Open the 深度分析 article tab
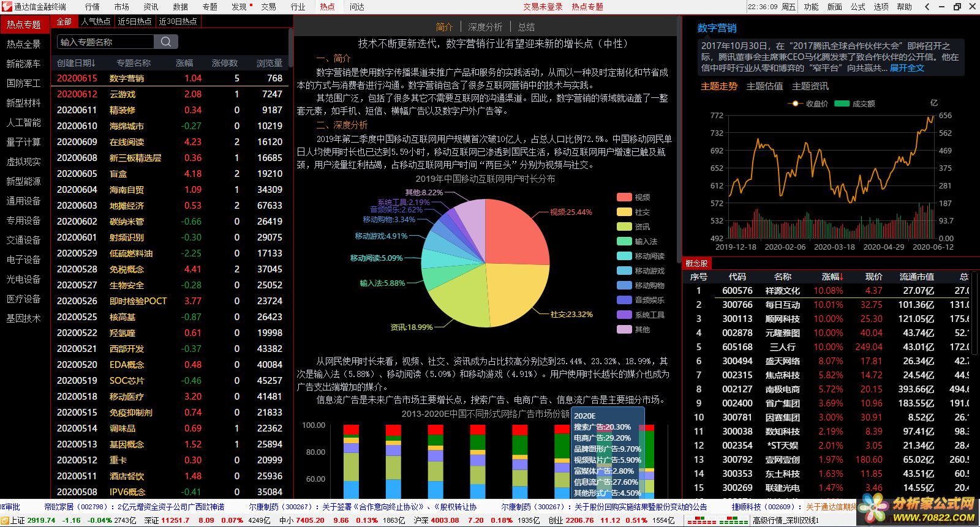Screen dimensions: 980x527 (x=485, y=27)
